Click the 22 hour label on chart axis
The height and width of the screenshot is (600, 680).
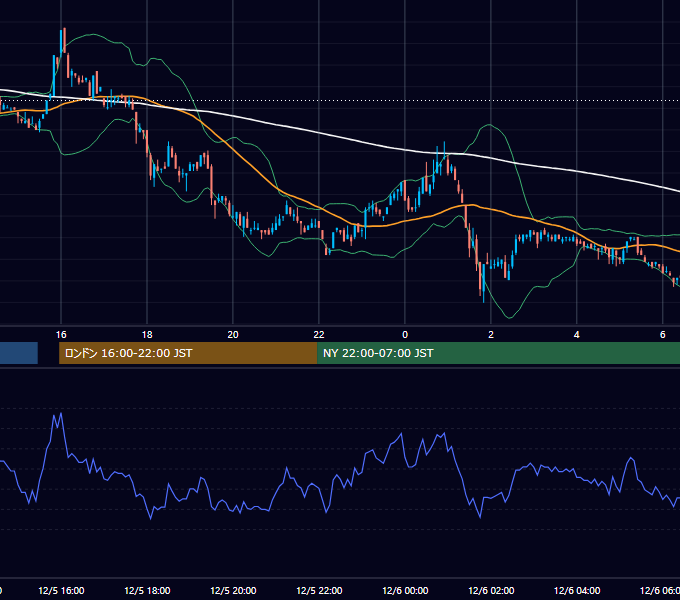tap(319, 335)
